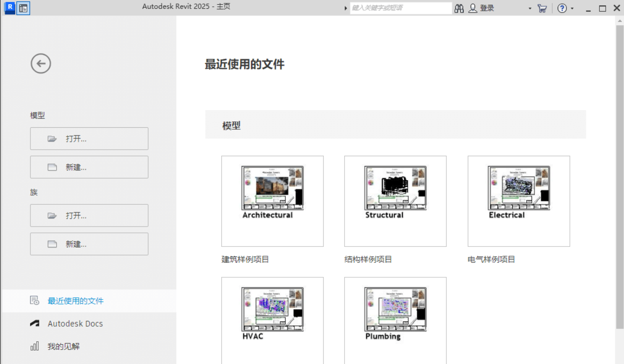Screen dimensions: 624x364
Task: Click the binoculars search icon
Action: 459,8
